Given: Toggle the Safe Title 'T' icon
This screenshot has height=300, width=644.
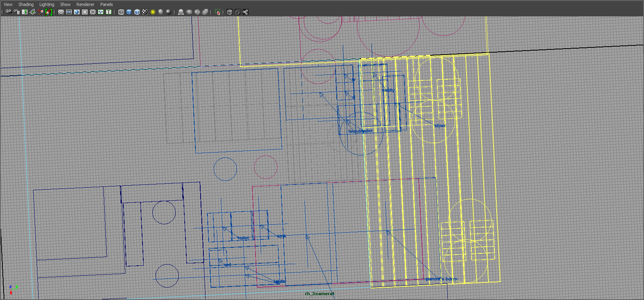Looking at the screenshot, I should [109, 12].
